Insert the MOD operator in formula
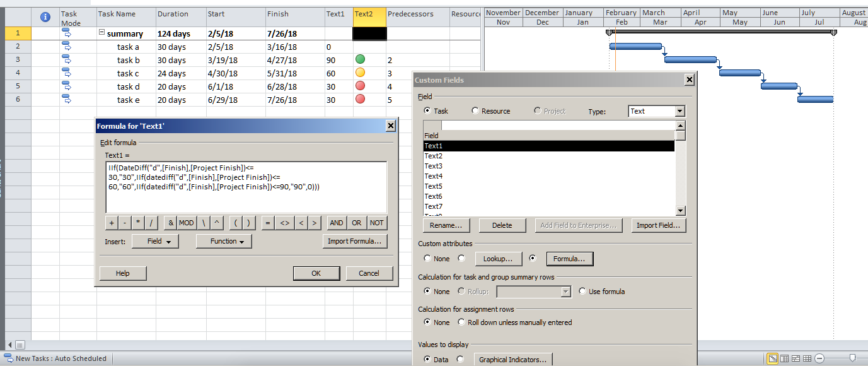Viewport: 868px width, 366px height. tap(187, 223)
